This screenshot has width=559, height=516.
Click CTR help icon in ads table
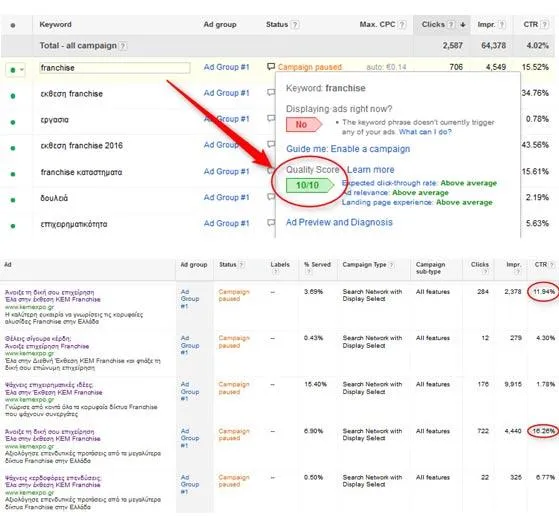point(552,265)
